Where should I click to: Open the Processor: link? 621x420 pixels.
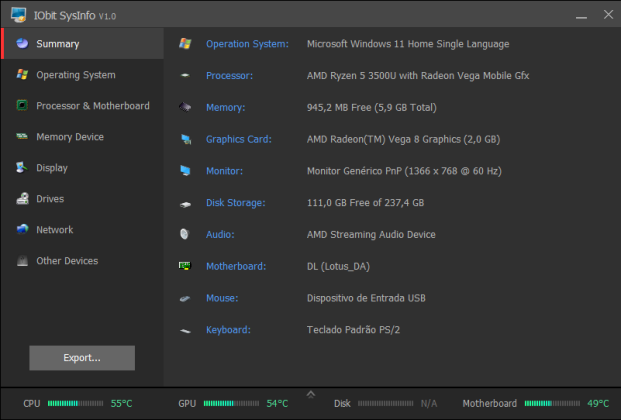229,76
